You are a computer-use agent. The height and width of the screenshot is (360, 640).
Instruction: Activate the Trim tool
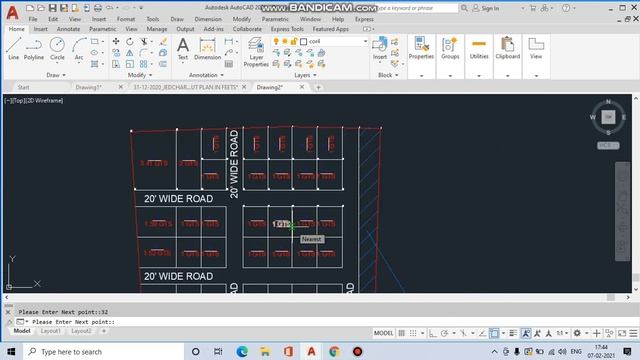point(144,42)
